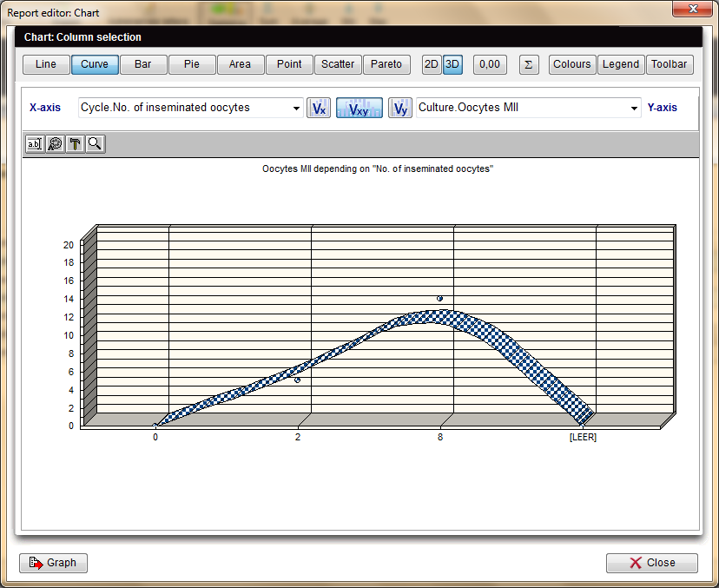
Task: Switch chart type to Pie
Action: click(192, 64)
